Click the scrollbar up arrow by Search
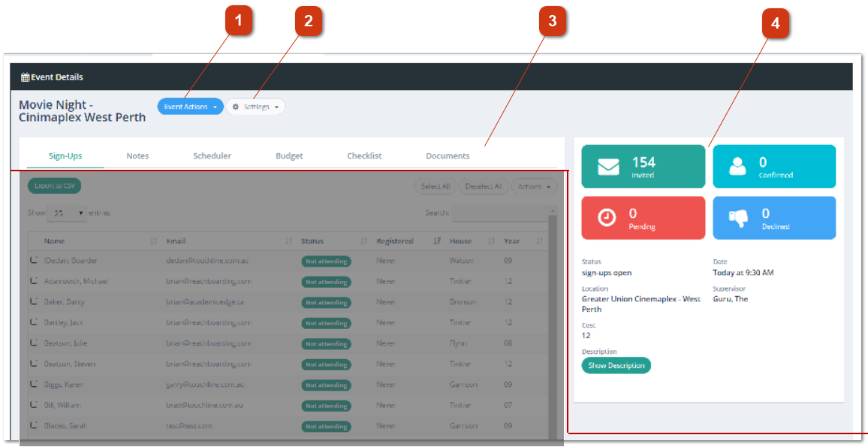 (x=552, y=210)
